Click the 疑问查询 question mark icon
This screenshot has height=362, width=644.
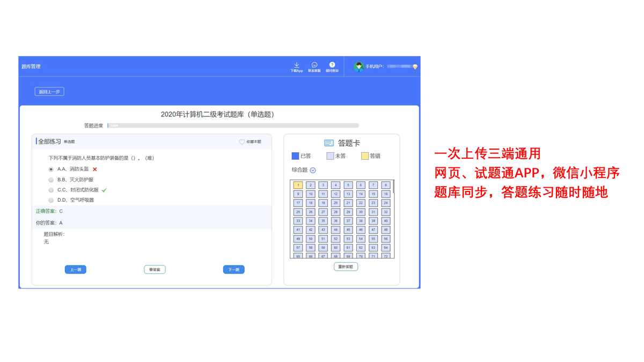click(x=332, y=65)
